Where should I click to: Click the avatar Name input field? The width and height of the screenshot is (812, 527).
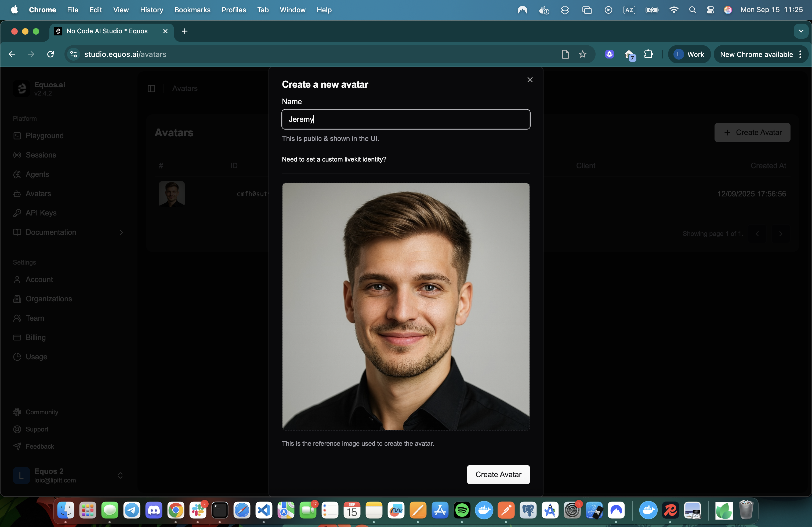tap(406, 119)
